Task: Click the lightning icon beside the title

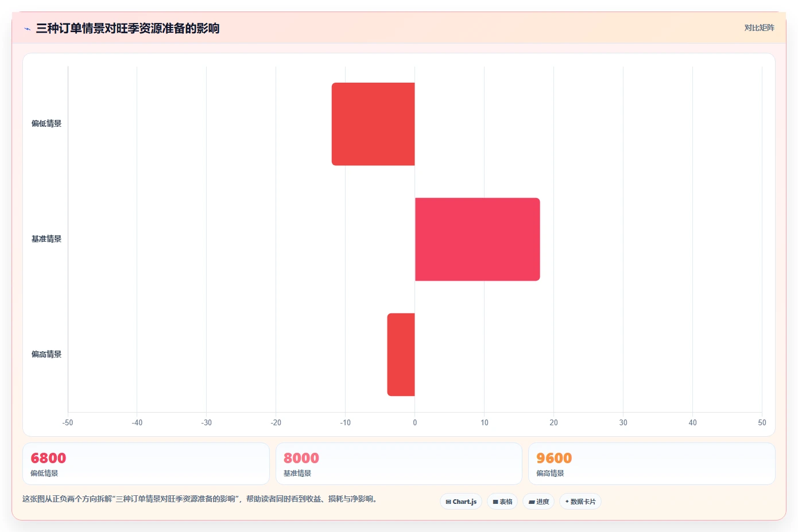Action: (x=27, y=29)
